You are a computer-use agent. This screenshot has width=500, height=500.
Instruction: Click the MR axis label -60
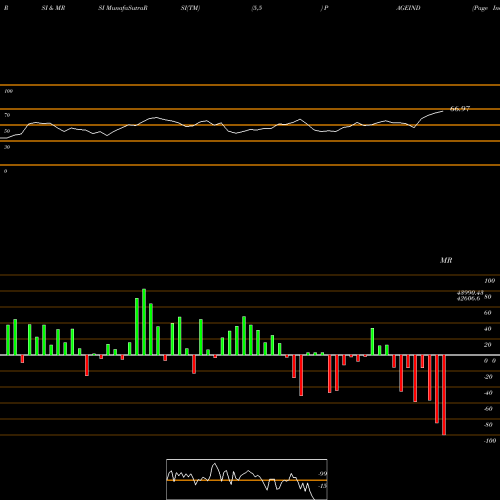click(x=488, y=409)
